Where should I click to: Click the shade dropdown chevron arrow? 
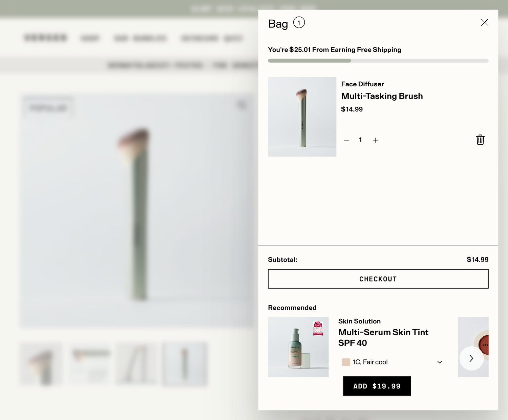(440, 362)
